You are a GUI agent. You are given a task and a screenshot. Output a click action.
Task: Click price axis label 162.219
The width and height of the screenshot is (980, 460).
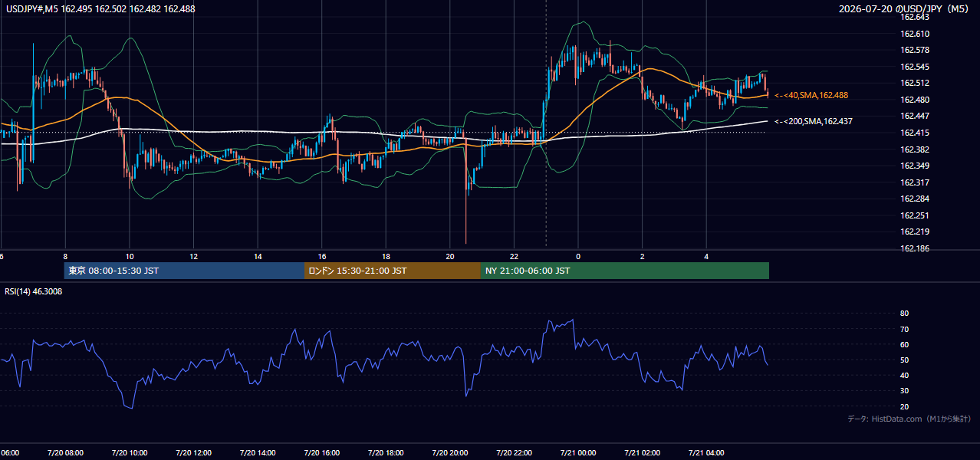(x=914, y=232)
